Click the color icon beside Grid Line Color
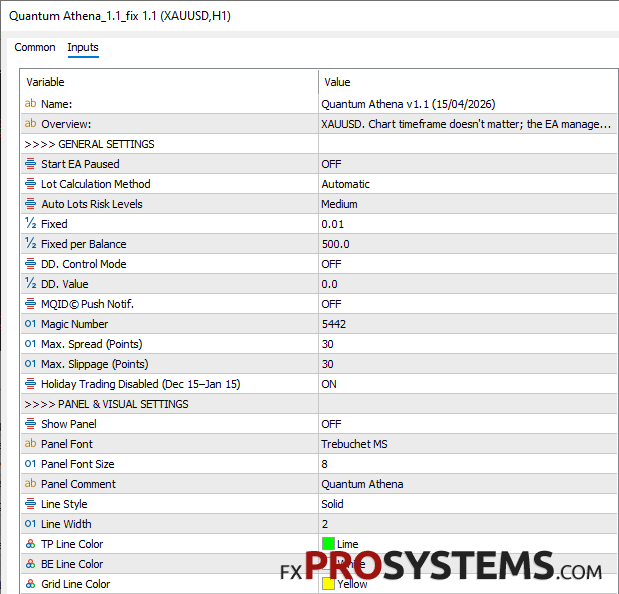Viewport: 619px width, 594px height. coord(30,584)
